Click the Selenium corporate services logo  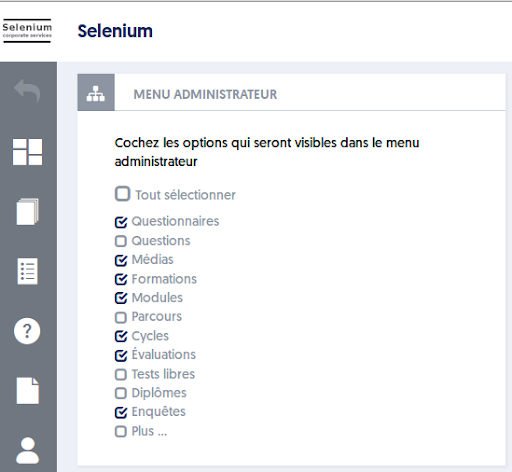27,31
